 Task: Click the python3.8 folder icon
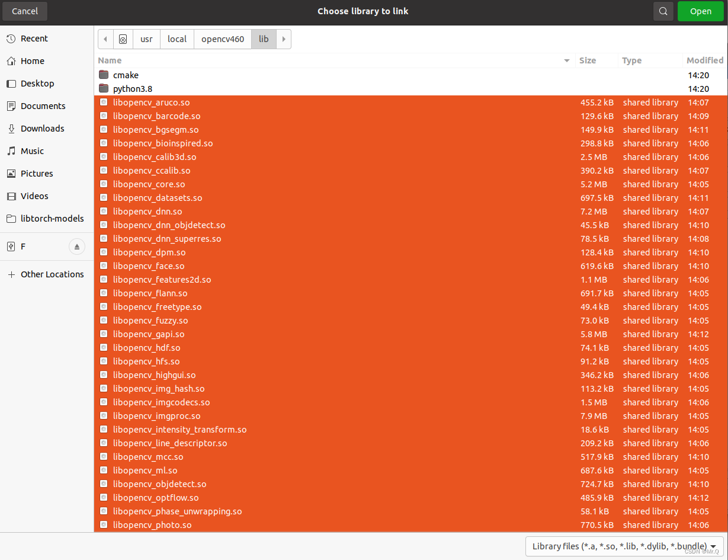point(104,88)
